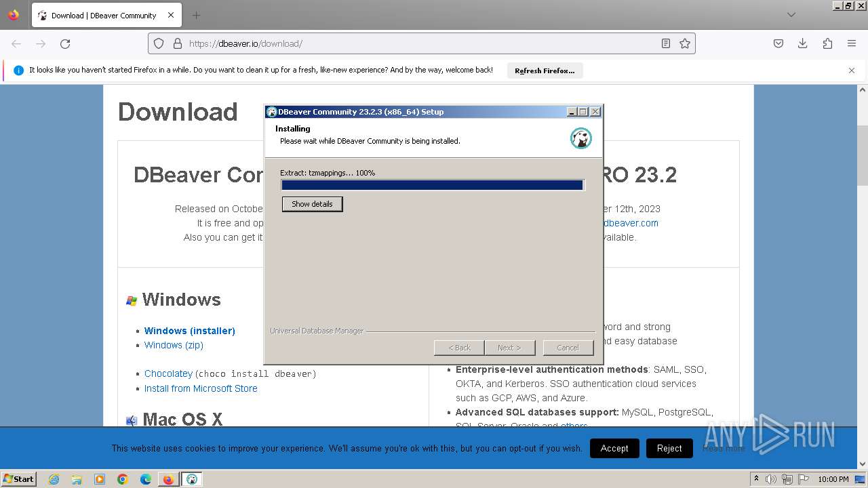Click the info icon in the notification bar
Viewport: 868px width, 488px height.
[x=18, y=70]
